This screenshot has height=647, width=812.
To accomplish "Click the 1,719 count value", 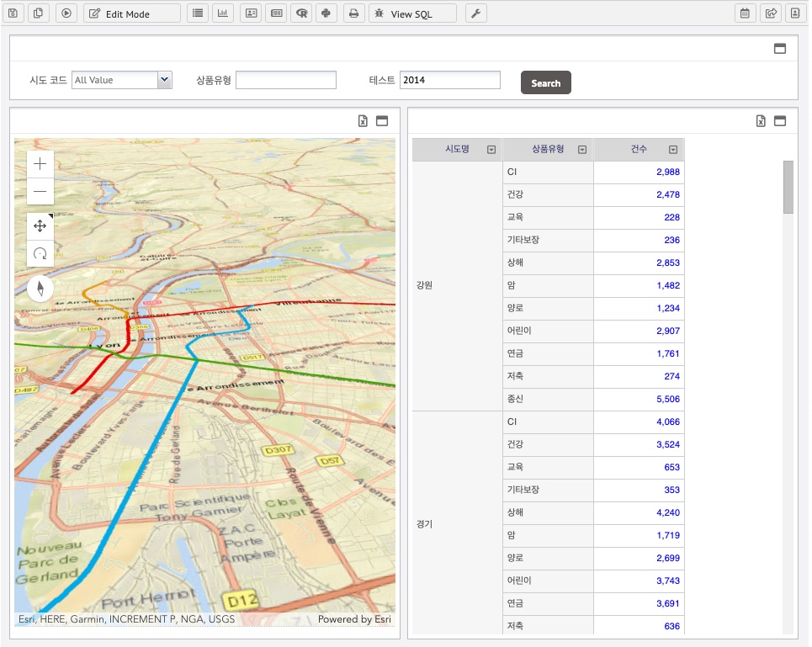I will [x=668, y=535].
